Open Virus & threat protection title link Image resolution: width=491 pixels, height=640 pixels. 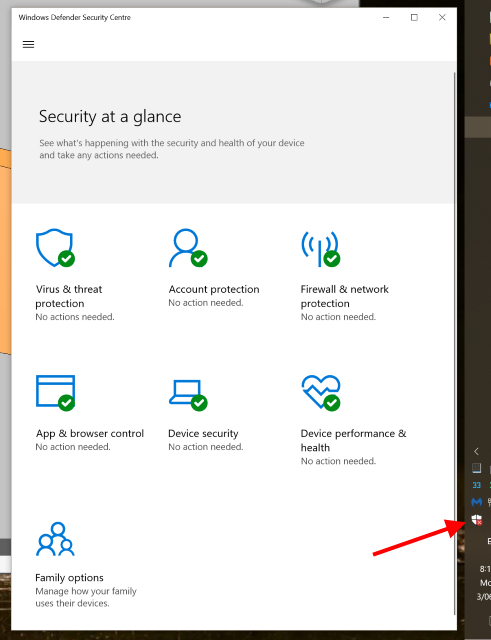[69, 296]
